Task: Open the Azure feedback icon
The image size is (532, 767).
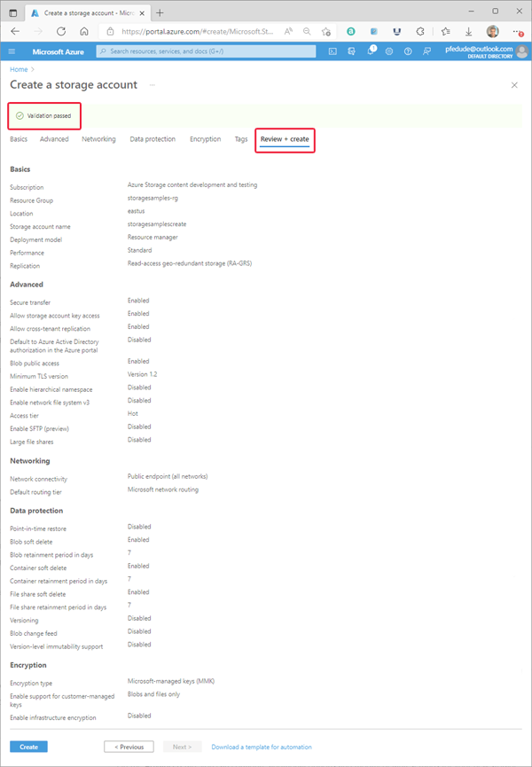Action: tap(426, 51)
